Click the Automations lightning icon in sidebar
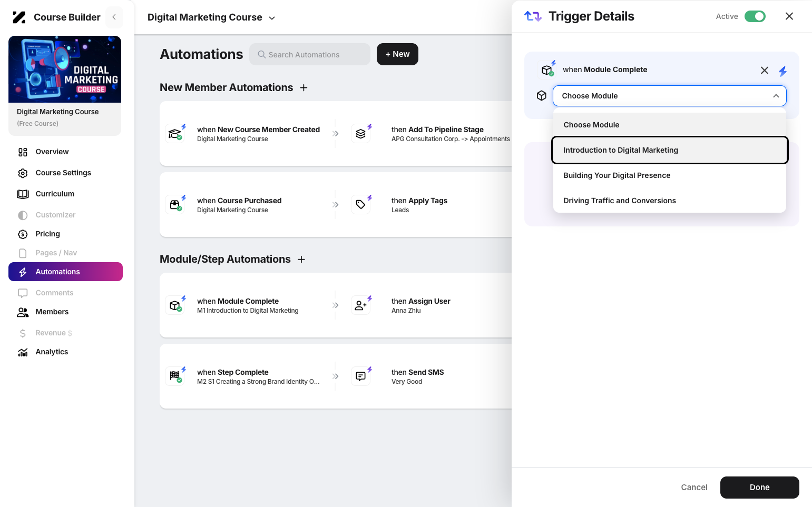The image size is (812, 507). point(23,272)
